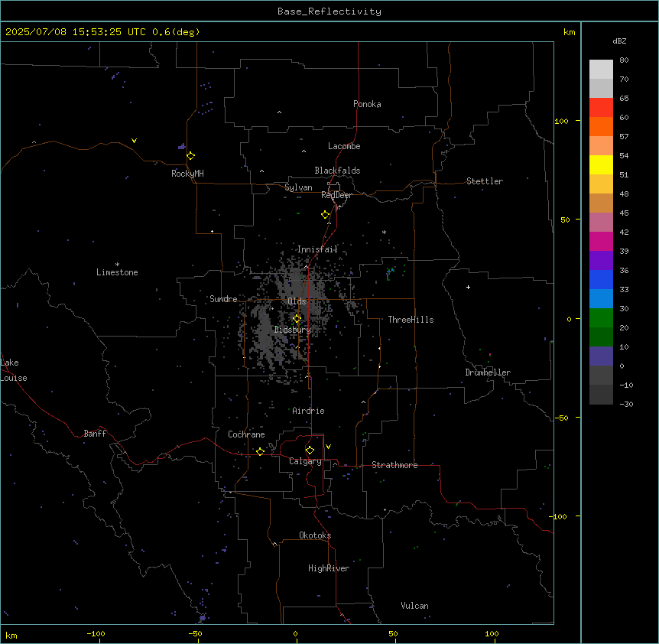Viewport: 659px width, 644px height.
Task: Click the yellow marker below Cochrane label
Action: (260, 451)
